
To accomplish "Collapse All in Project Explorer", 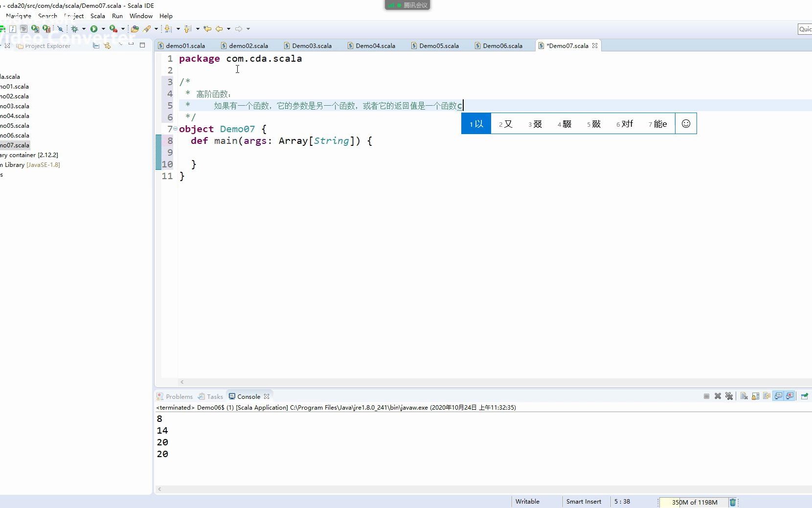I will (96, 46).
